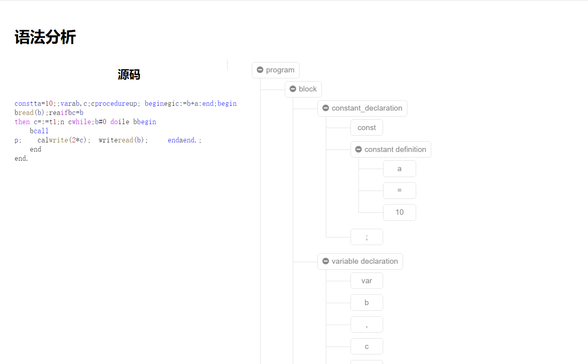This screenshot has height=364, width=588.
Task: Click the 'c' leaf node
Action: pyautogui.click(x=366, y=346)
